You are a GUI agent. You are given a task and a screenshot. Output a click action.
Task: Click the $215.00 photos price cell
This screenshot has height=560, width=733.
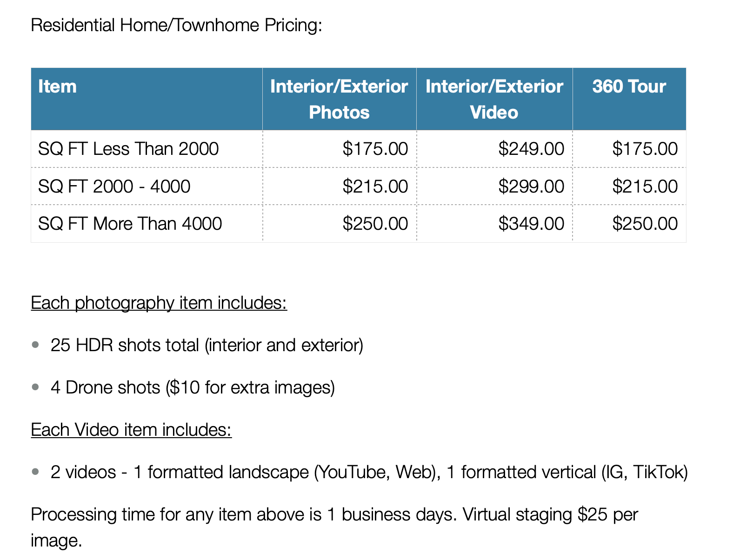tap(375, 187)
